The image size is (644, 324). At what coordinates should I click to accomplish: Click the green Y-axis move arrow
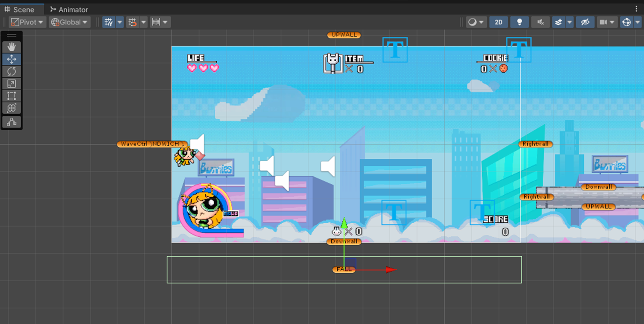tap(344, 223)
